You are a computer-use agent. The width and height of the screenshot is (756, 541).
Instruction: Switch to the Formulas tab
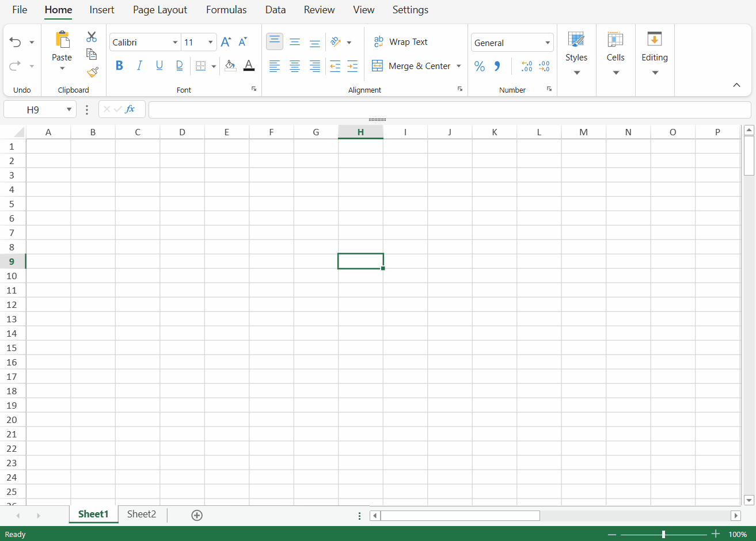click(x=226, y=10)
